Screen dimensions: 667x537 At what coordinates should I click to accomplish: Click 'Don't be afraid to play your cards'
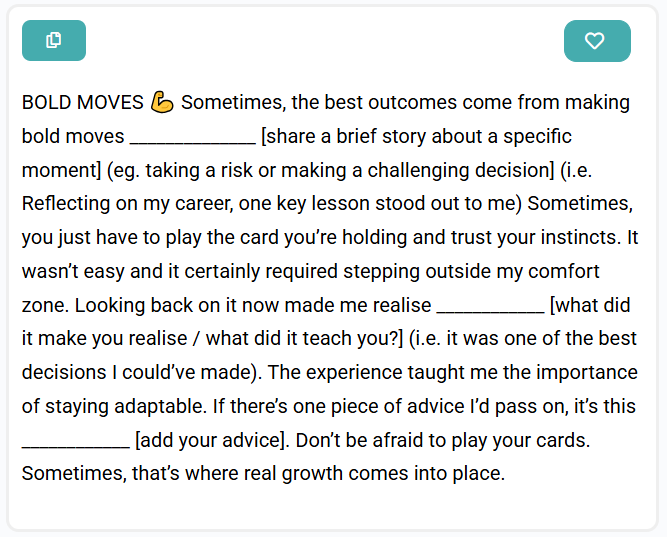[442, 440]
